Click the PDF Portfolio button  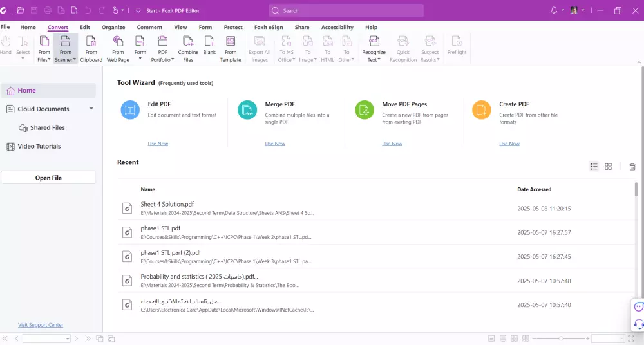click(x=163, y=48)
